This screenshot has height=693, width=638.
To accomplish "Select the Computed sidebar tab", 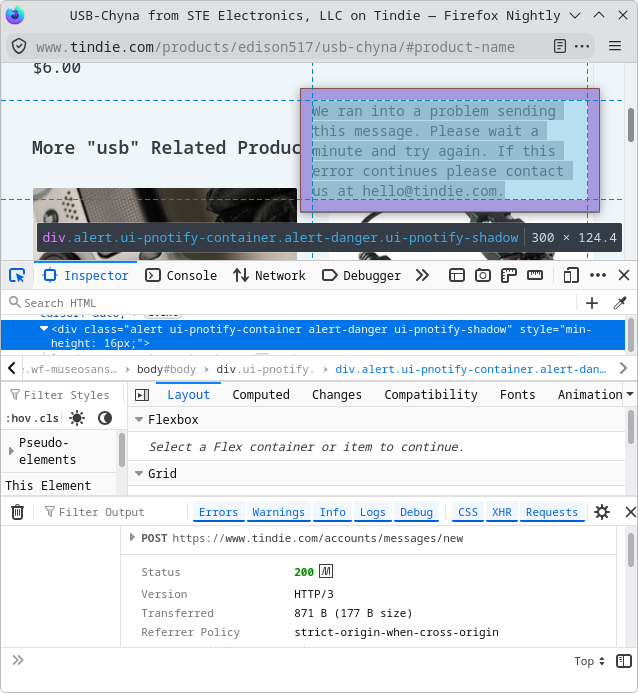I will (261, 395).
